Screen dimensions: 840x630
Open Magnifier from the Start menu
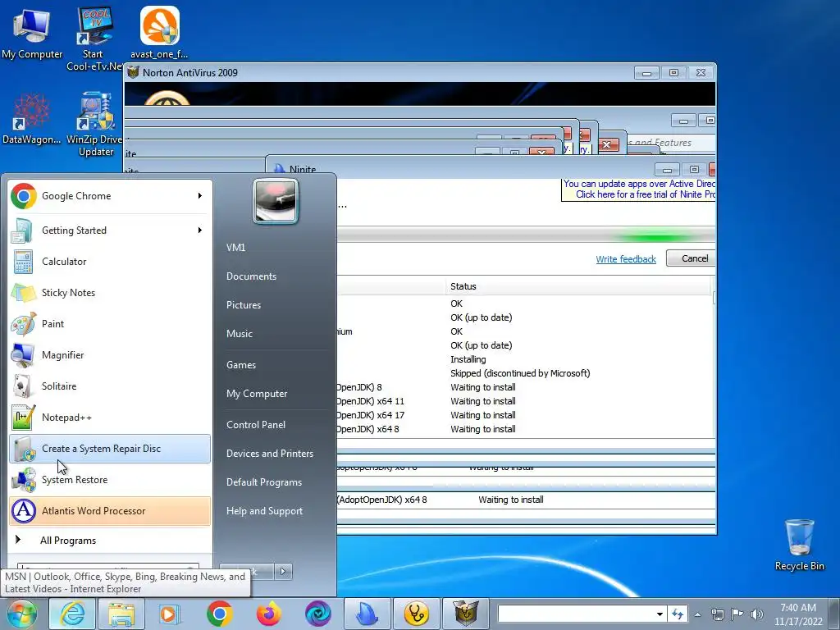tap(110, 354)
